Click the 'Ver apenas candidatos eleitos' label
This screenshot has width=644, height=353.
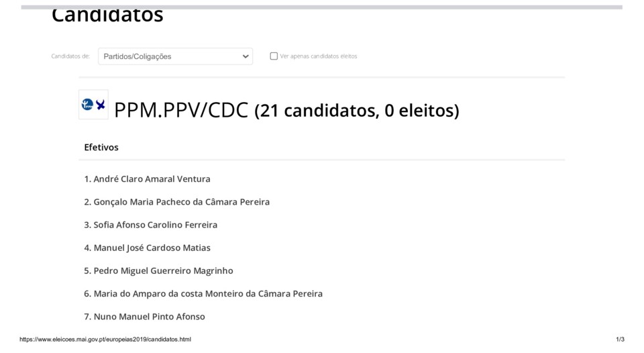(x=319, y=56)
